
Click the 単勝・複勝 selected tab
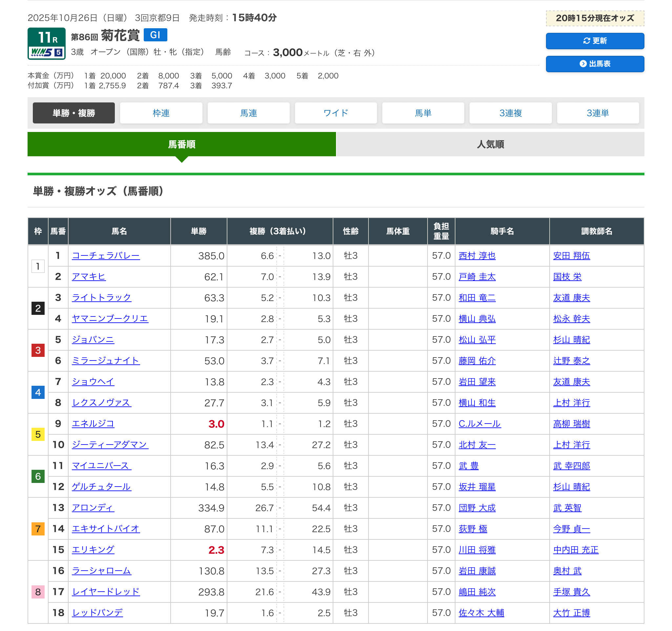click(x=74, y=113)
